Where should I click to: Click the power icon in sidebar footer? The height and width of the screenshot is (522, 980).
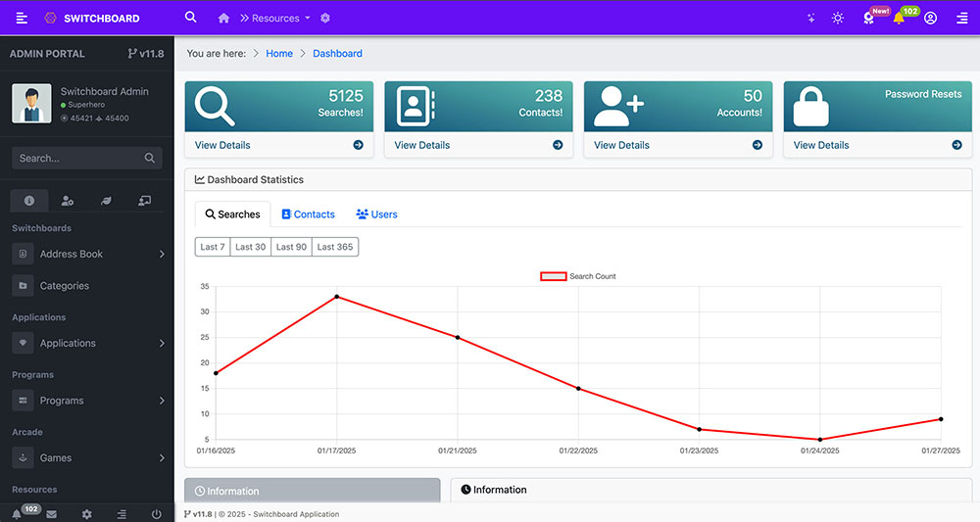point(156,514)
